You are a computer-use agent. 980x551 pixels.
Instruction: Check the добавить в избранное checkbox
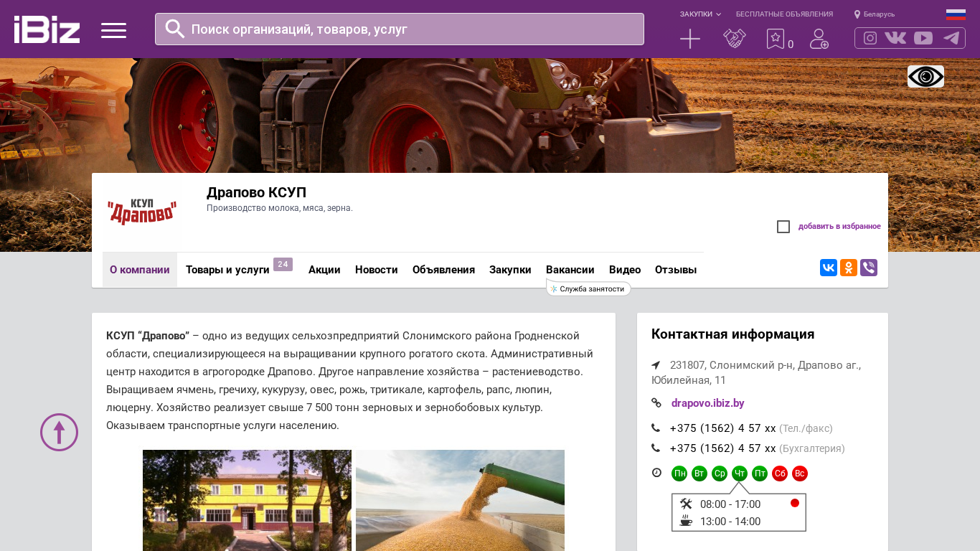coord(783,227)
